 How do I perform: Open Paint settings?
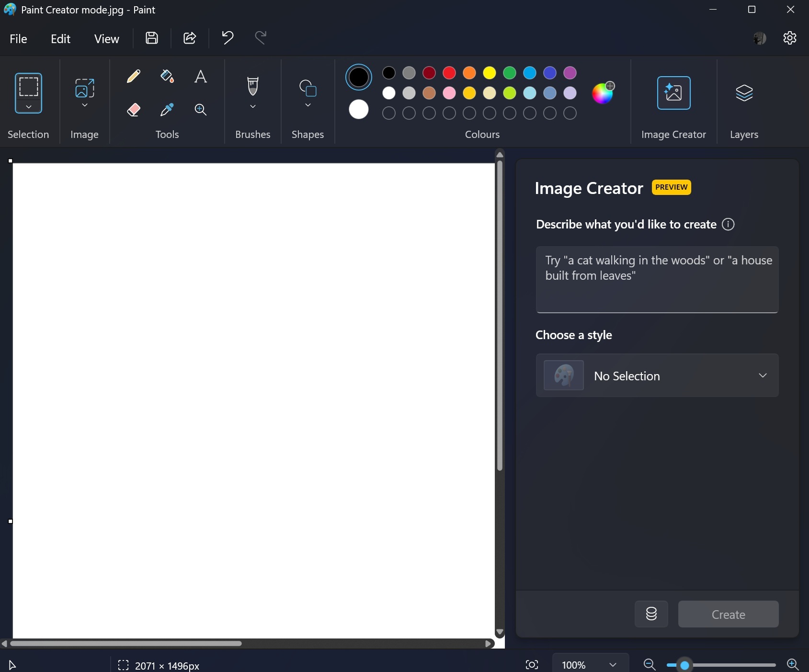point(790,38)
